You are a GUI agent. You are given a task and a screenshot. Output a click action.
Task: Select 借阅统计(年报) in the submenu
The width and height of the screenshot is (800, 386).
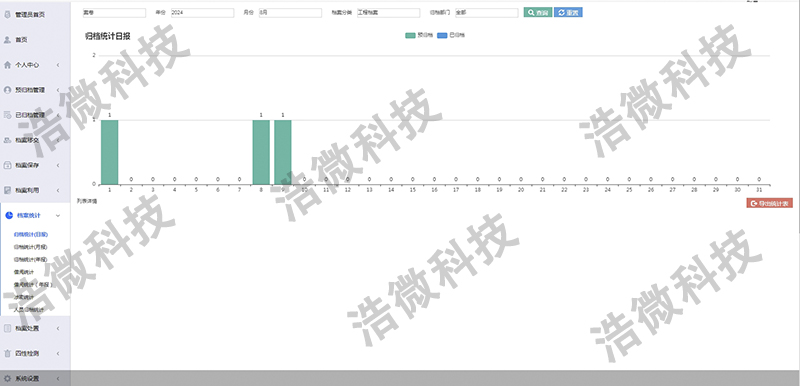pyautogui.click(x=33, y=285)
